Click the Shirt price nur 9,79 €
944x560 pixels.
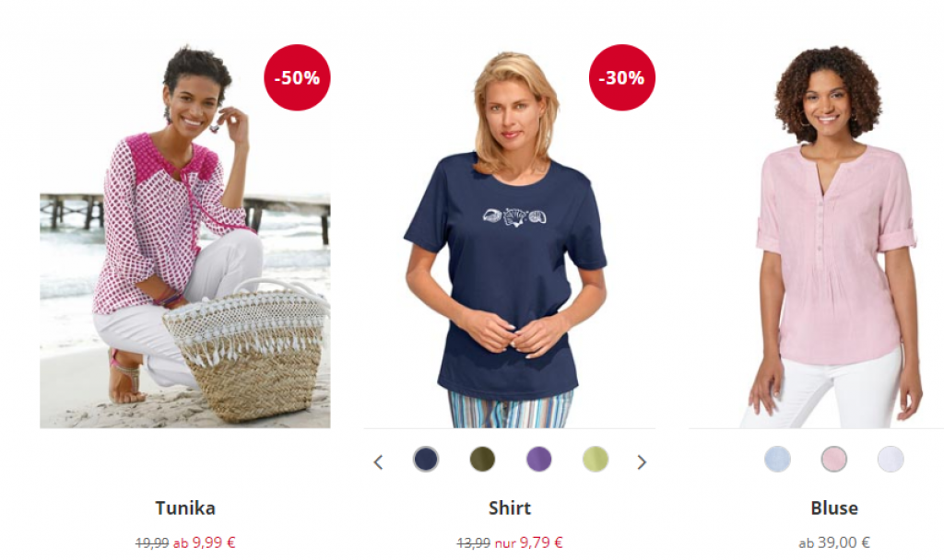click(528, 542)
